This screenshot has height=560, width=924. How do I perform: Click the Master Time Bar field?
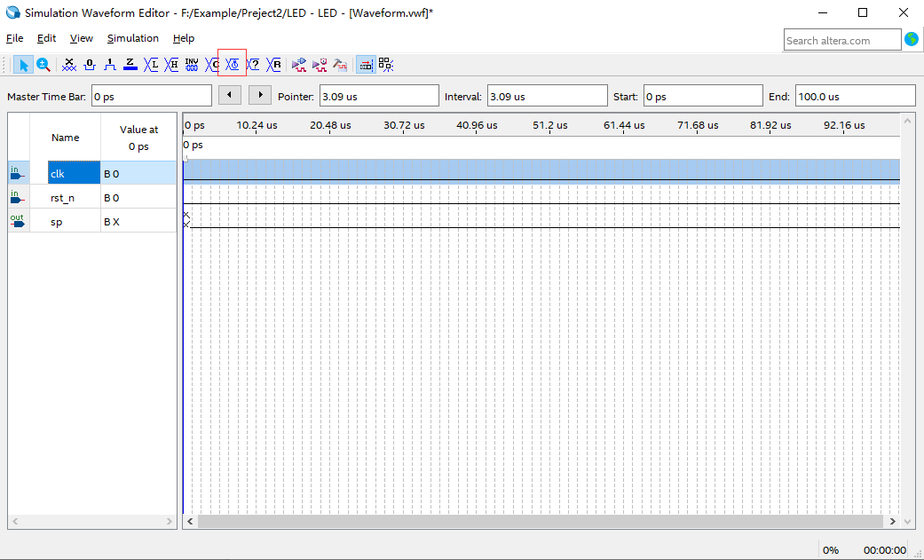[x=152, y=96]
